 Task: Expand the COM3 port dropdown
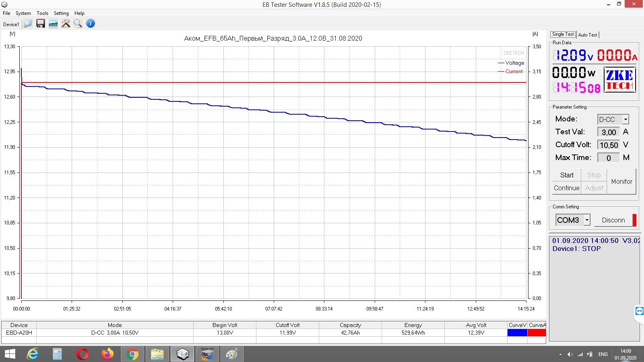587,220
